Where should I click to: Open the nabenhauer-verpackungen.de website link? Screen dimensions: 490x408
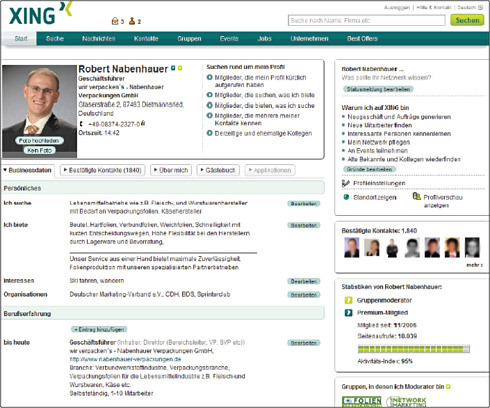(x=125, y=359)
